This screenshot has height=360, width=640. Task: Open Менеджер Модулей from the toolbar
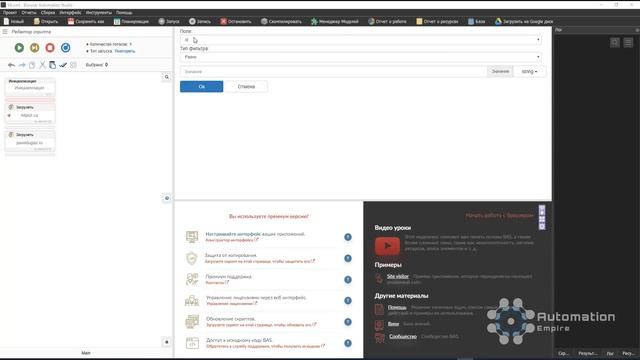[335, 21]
